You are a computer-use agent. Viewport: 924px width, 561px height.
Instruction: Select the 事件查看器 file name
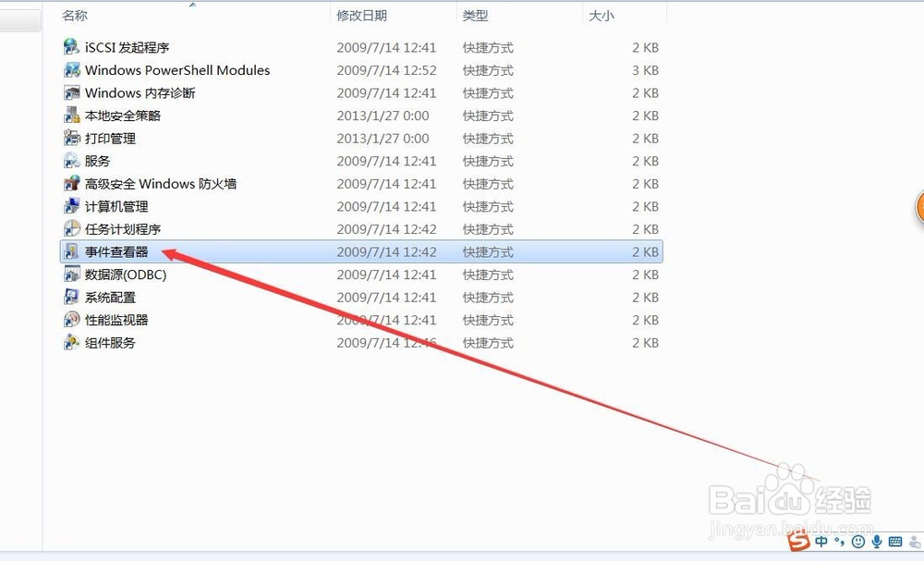pyautogui.click(x=116, y=251)
